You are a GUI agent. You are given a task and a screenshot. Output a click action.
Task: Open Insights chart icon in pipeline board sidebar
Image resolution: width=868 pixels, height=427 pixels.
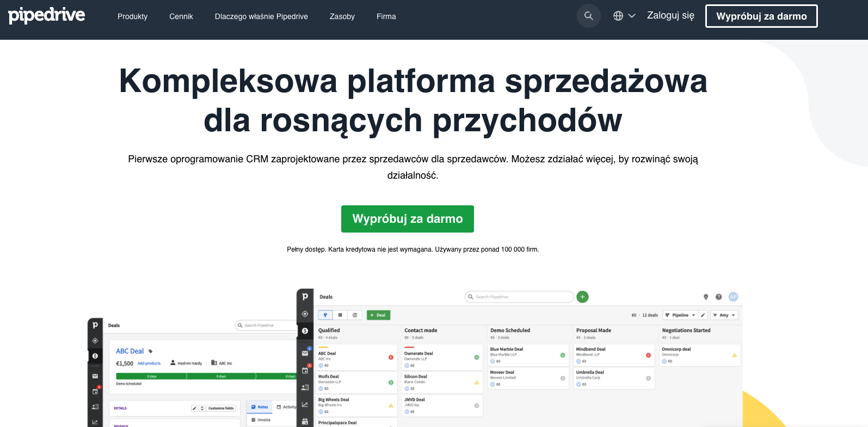tap(305, 404)
